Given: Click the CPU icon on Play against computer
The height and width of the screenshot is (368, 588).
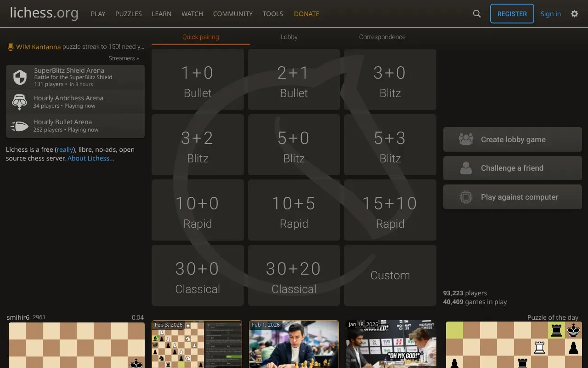Looking at the screenshot, I should [x=465, y=197].
